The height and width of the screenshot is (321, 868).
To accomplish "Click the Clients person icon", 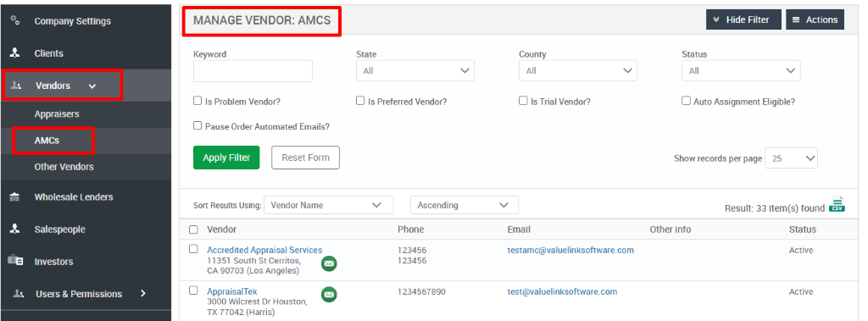I will pyautogui.click(x=15, y=53).
